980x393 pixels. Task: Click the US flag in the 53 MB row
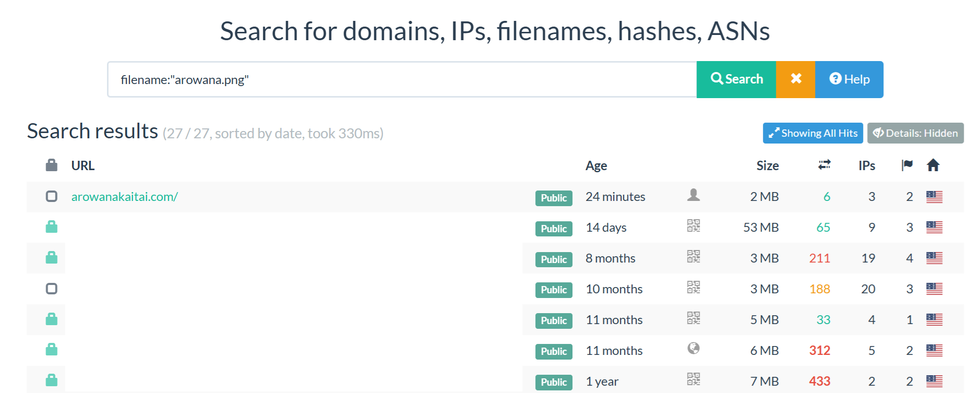(934, 227)
